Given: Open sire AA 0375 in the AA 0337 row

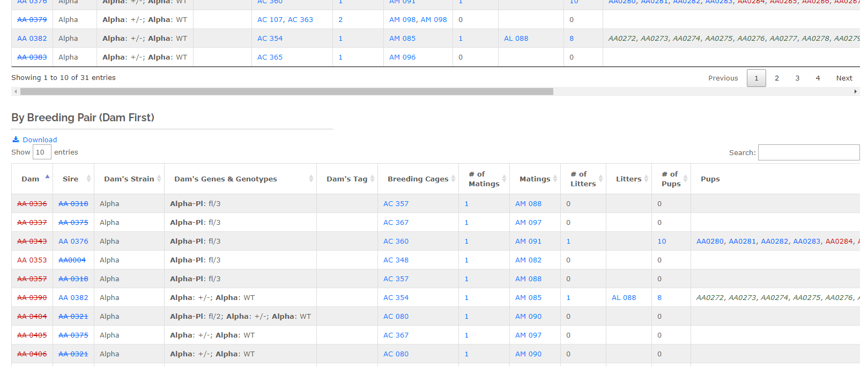Looking at the screenshot, I should coord(73,222).
